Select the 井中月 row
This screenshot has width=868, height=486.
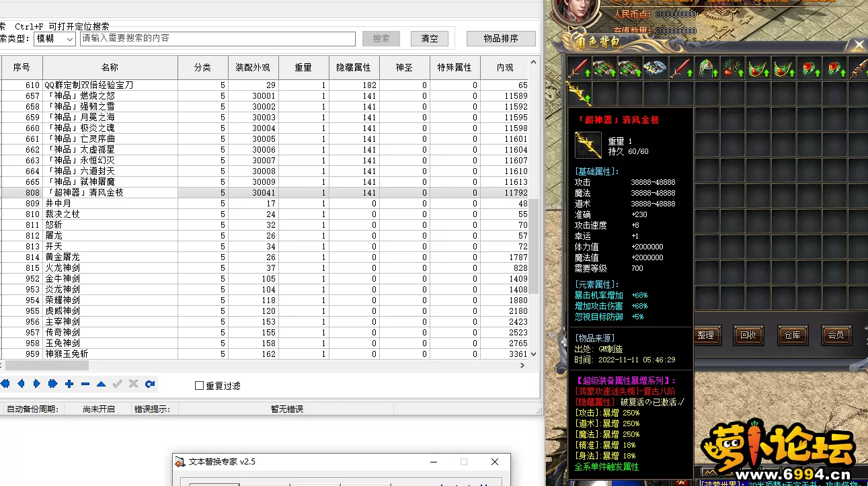point(264,203)
